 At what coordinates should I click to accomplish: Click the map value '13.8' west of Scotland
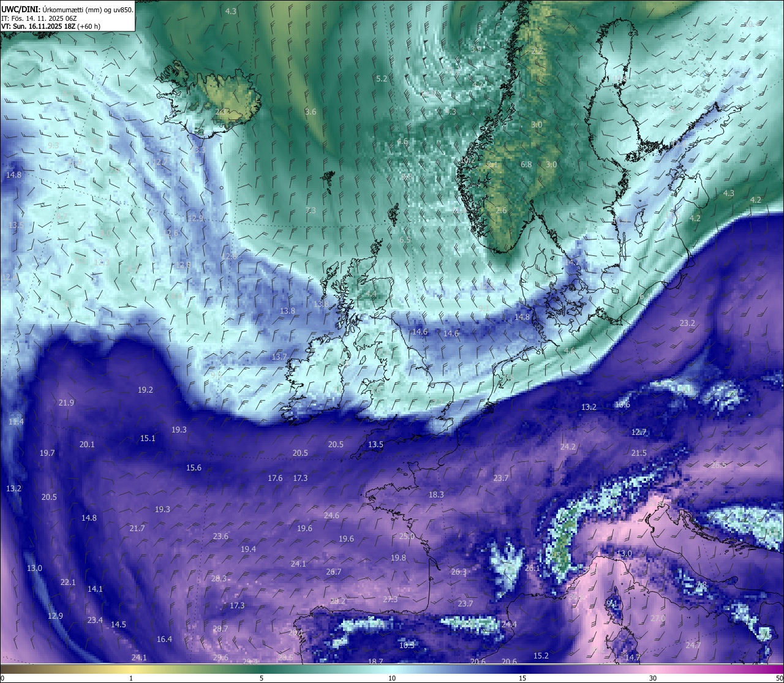(x=287, y=311)
